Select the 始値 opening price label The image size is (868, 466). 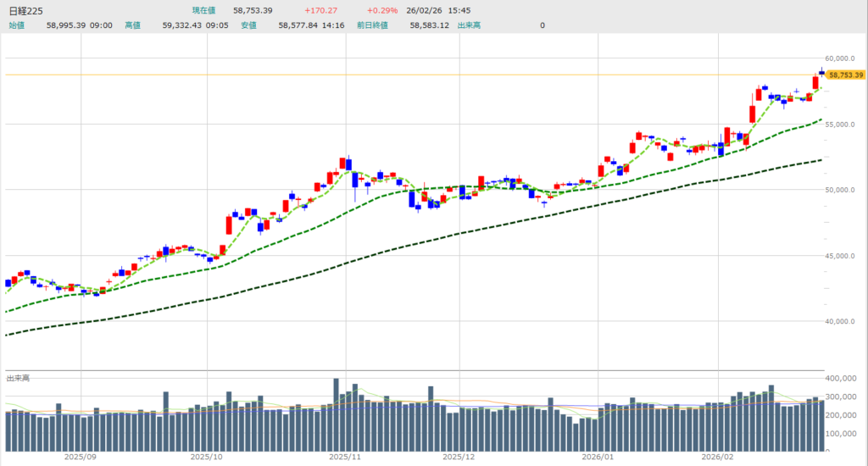[17, 25]
